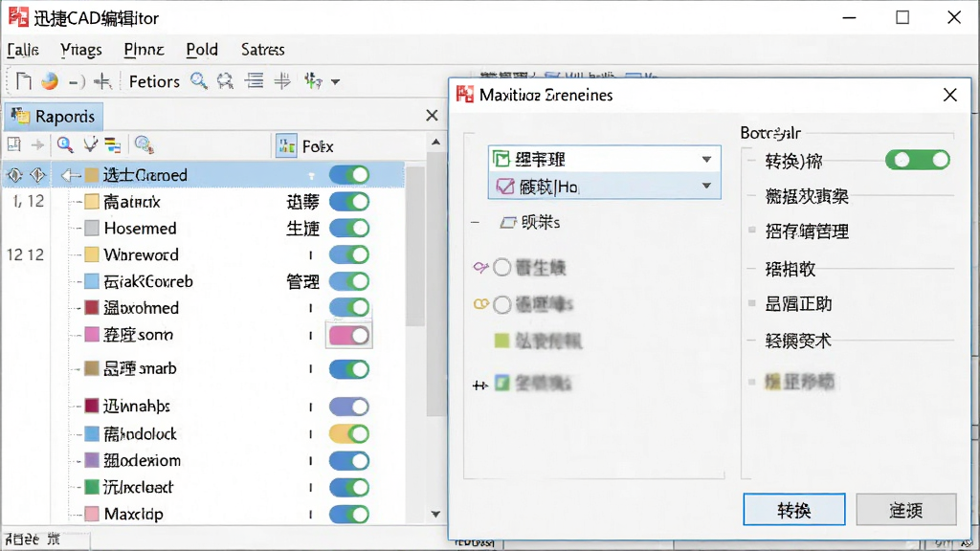Click the Folx button in the panel toolbar

coord(305,146)
